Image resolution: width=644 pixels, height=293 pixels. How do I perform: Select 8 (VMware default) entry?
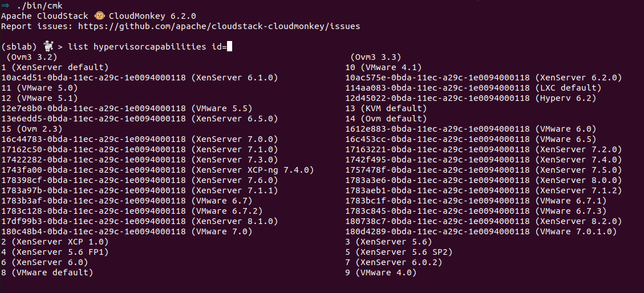[47, 272]
